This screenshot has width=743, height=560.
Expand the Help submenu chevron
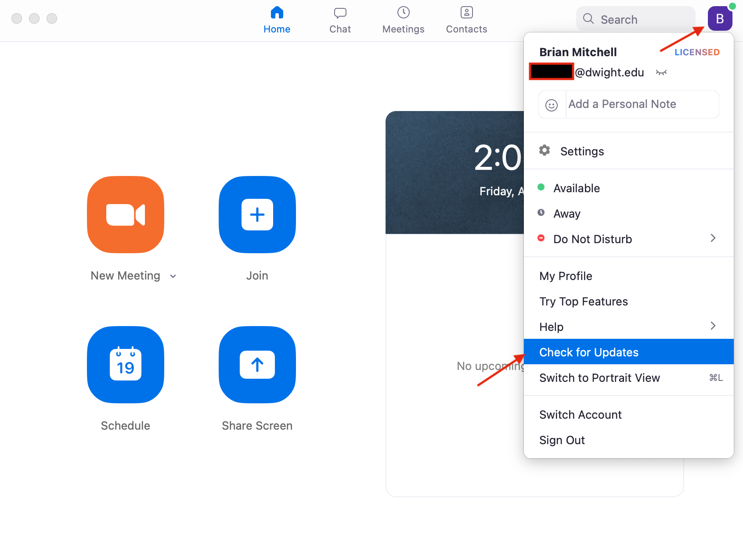(713, 326)
